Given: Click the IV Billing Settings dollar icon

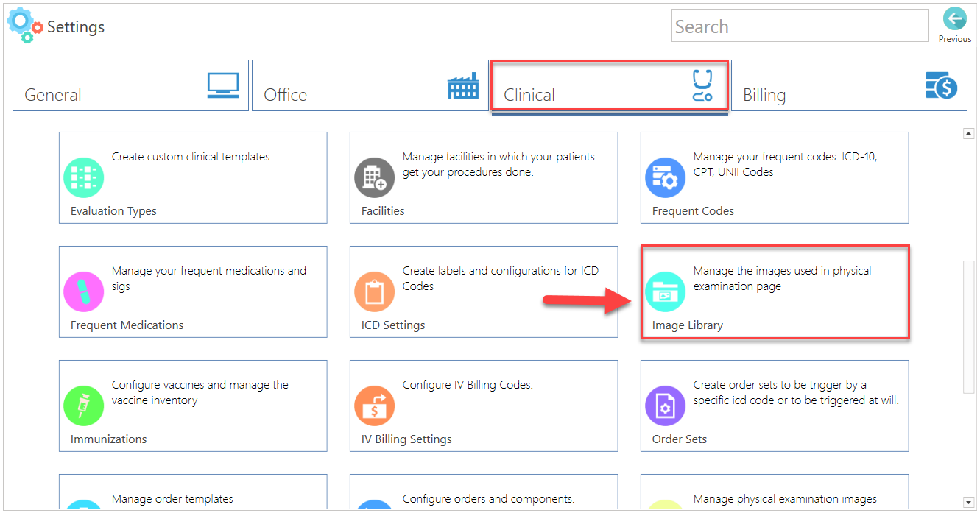Looking at the screenshot, I should click(375, 406).
